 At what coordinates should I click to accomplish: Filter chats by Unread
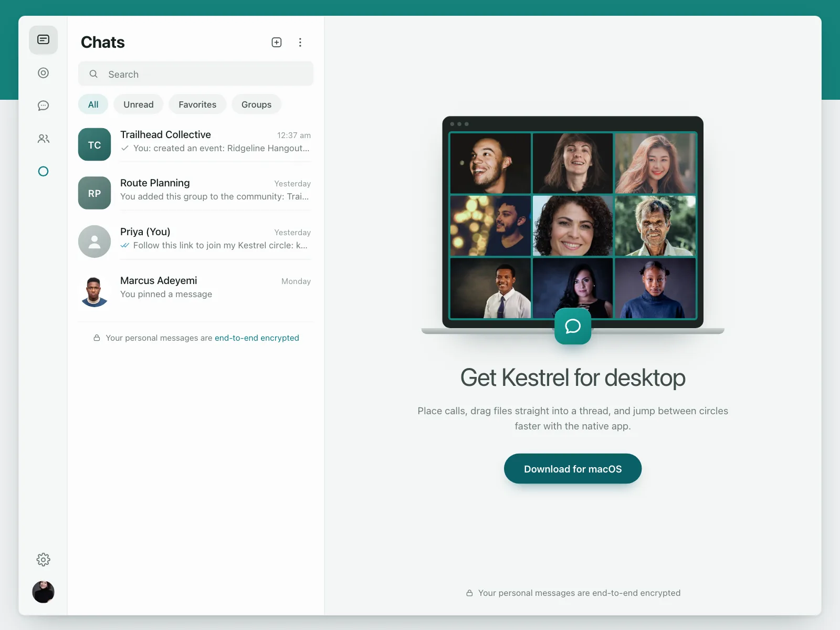click(x=139, y=104)
